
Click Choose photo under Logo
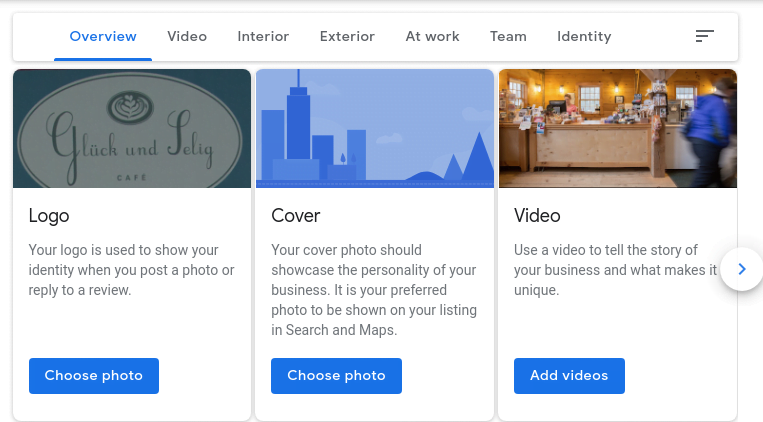[94, 376]
